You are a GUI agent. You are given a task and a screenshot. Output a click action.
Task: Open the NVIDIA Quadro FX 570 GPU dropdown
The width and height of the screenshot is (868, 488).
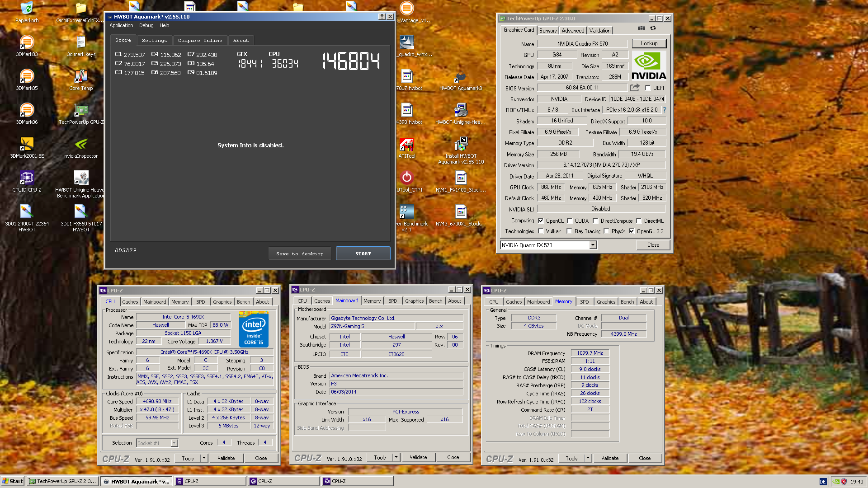pyautogui.click(x=548, y=245)
